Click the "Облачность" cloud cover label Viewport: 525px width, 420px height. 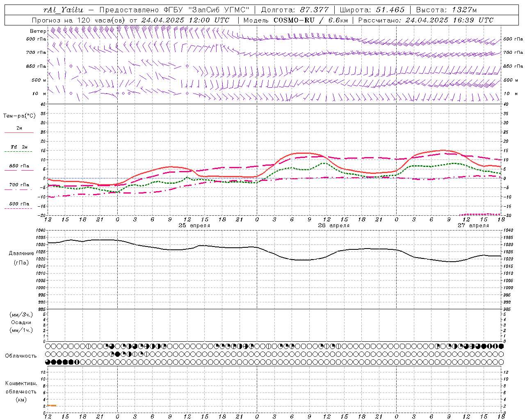pyautogui.click(x=21, y=356)
